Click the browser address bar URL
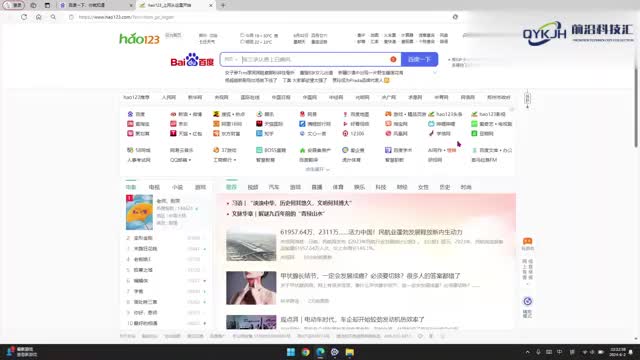This screenshot has width=640, height=360. pos(126,17)
